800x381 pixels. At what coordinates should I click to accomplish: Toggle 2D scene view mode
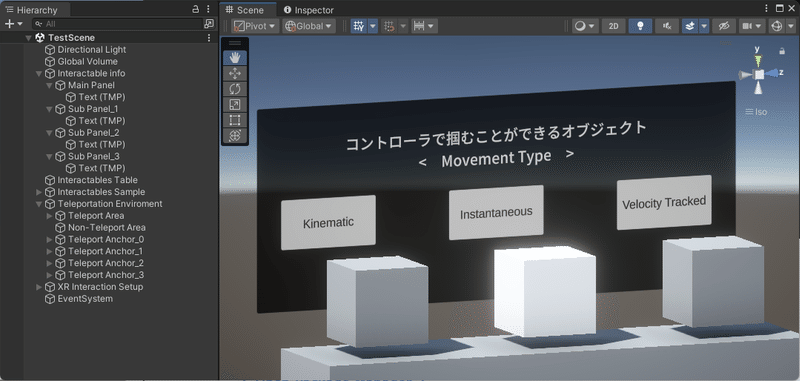(613, 26)
